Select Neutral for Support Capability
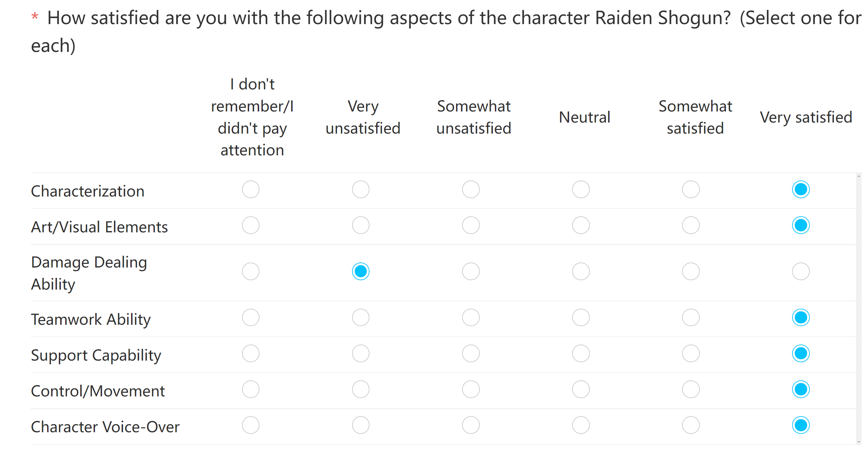This screenshot has height=455, width=868. pyautogui.click(x=580, y=353)
